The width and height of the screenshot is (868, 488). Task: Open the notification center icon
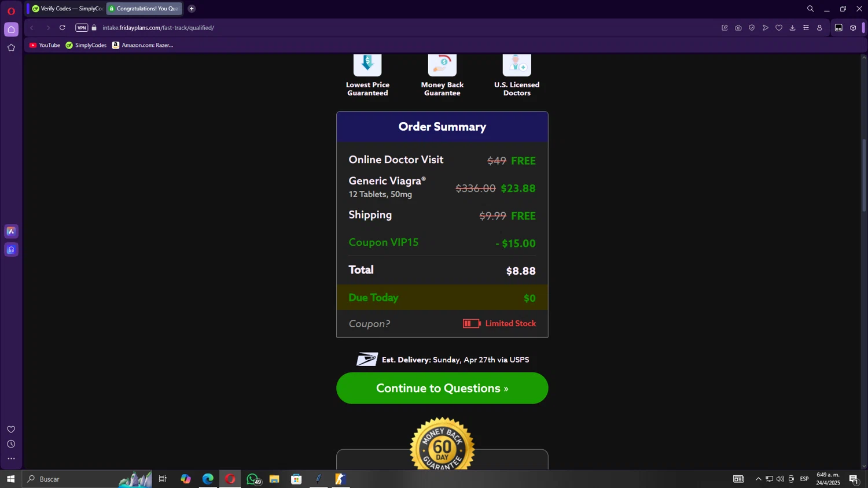[854, 479]
